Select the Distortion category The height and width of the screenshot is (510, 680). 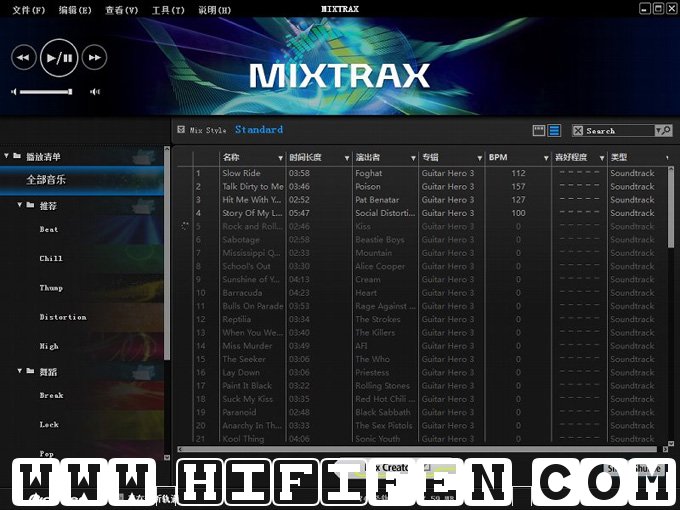(63, 317)
